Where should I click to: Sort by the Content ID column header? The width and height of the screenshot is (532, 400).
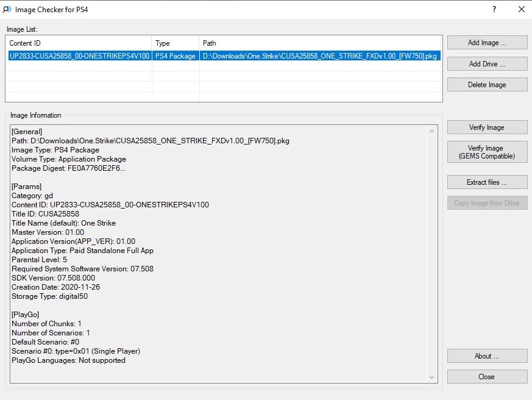tap(79, 43)
